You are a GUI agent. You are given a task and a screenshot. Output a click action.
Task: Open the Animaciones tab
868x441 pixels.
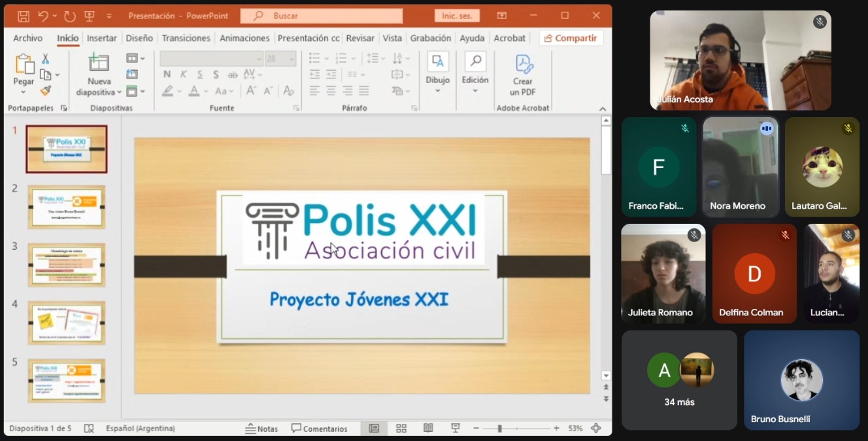[x=244, y=38]
